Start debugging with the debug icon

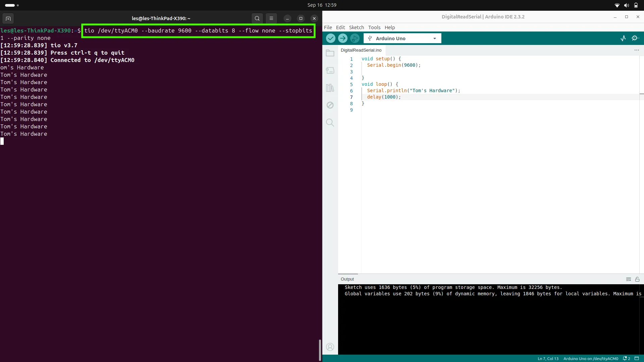[355, 39]
